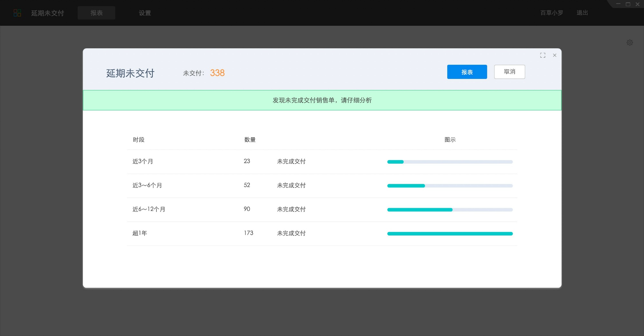Close the 延期未交付 dialog

tap(554, 55)
